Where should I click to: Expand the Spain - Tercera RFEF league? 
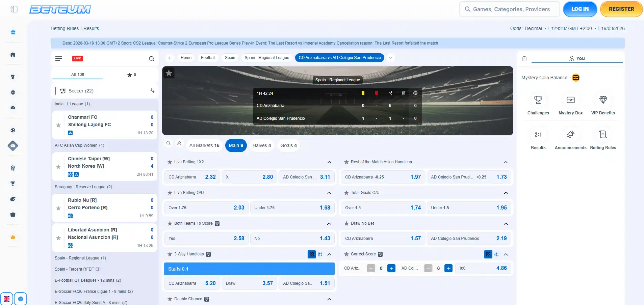(78, 269)
